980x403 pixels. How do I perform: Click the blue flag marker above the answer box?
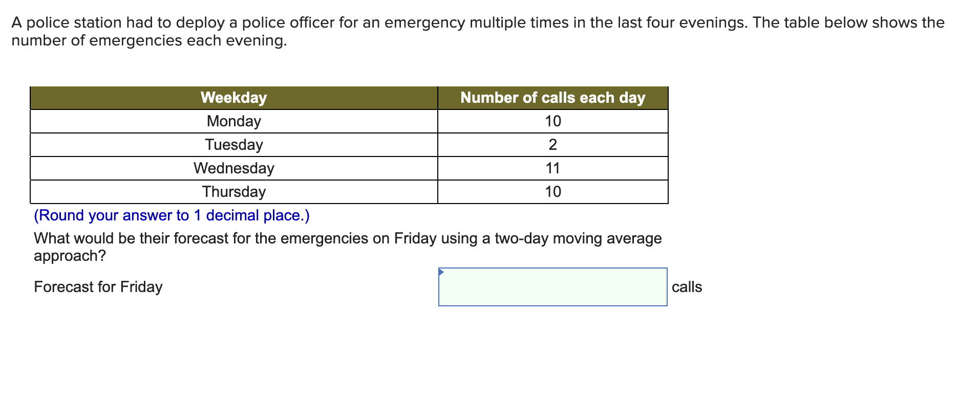point(441,270)
